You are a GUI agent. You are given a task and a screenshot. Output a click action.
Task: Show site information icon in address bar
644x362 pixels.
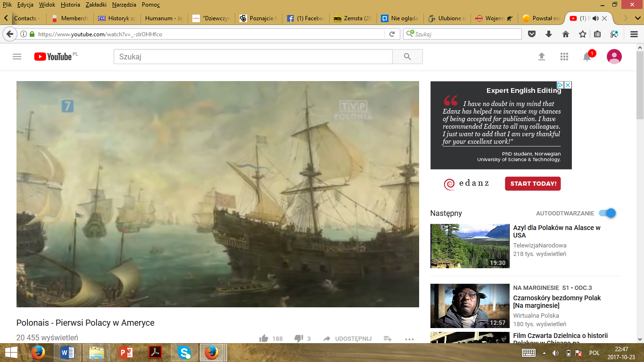24,34
